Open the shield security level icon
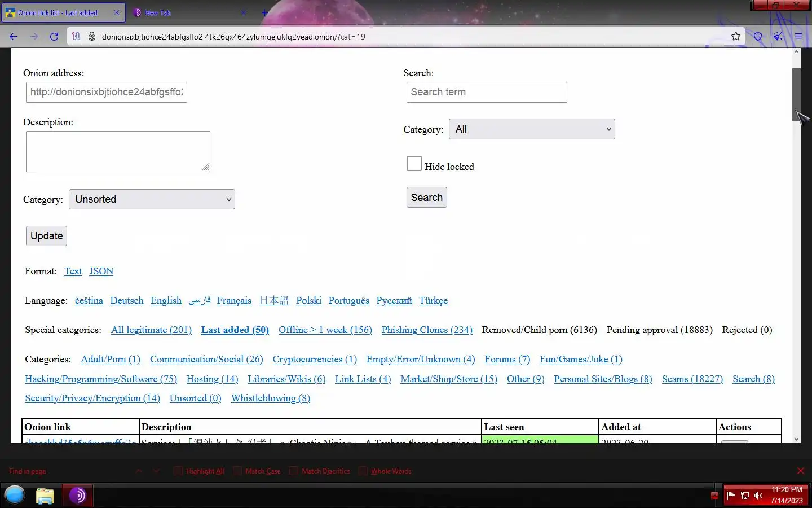Viewport: 812px width, 508px height. [758, 37]
